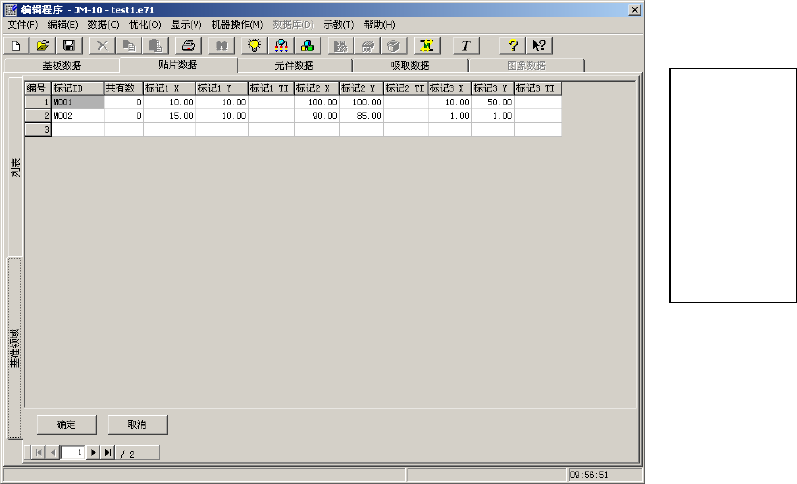Open the 文件(F) menu

pos(22,24)
